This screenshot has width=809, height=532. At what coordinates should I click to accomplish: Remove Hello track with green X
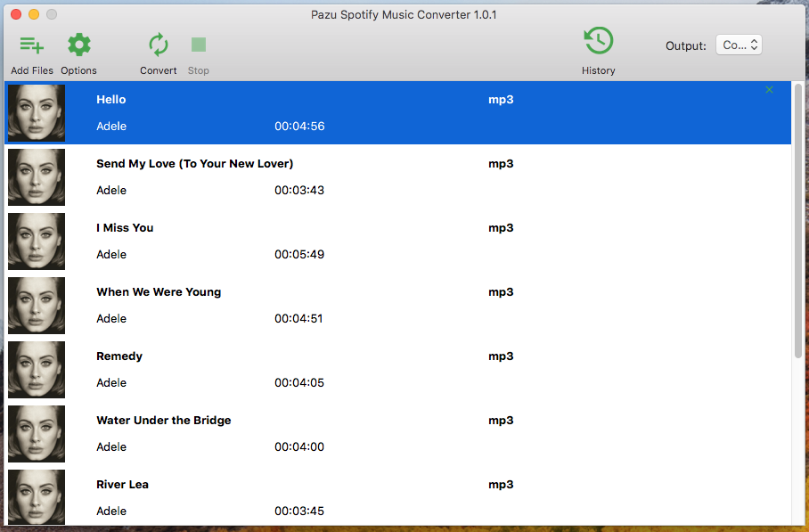point(769,90)
